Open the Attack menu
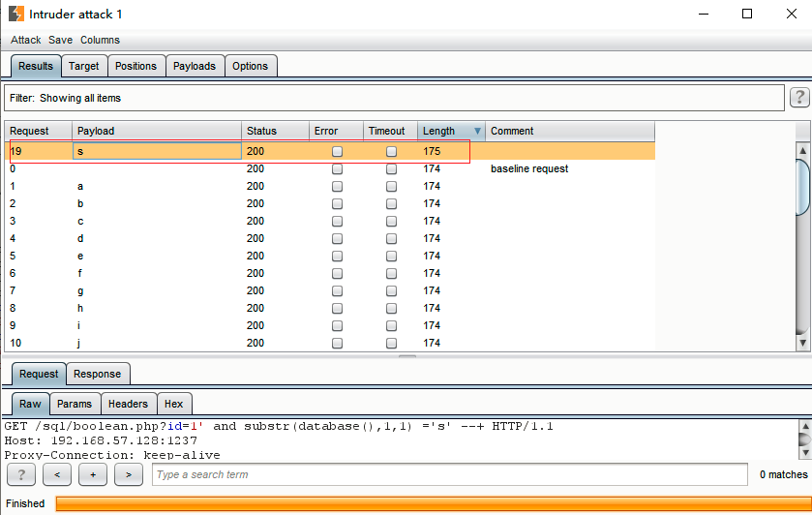The width and height of the screenshot is (812, 515). click(25, 40)
